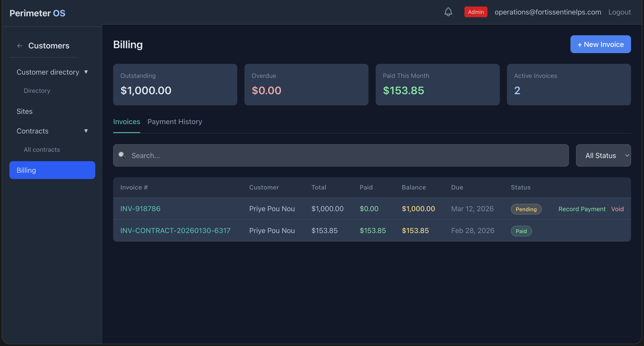644x346 pixels.
Task: Stay on the Invoices tab
Action: pos(127,122)
